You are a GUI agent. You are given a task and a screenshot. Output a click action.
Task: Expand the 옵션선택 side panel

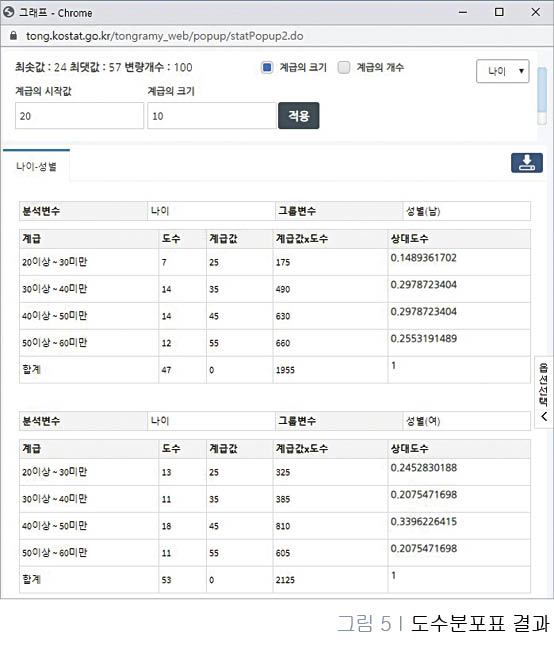(544, 392)
